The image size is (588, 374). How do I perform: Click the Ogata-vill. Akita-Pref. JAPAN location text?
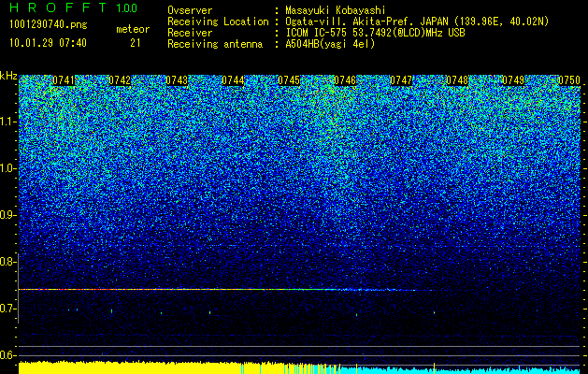(417, 22)
